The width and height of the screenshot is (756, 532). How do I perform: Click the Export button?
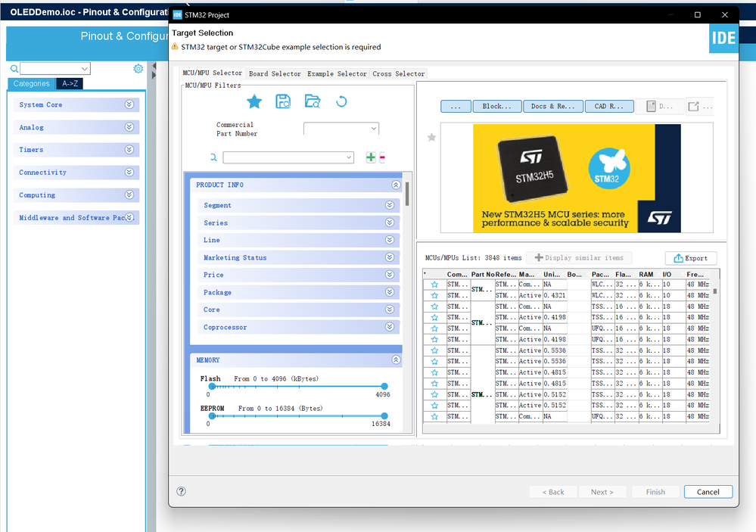coord(691,258)
